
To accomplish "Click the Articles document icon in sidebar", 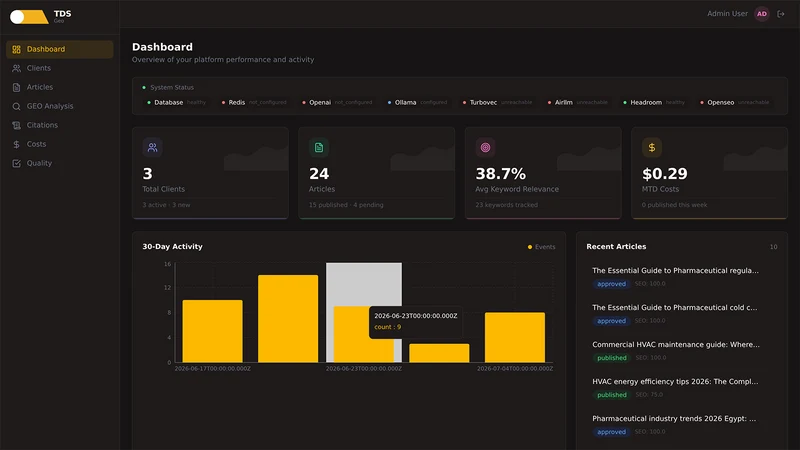I will pos(16,87).
